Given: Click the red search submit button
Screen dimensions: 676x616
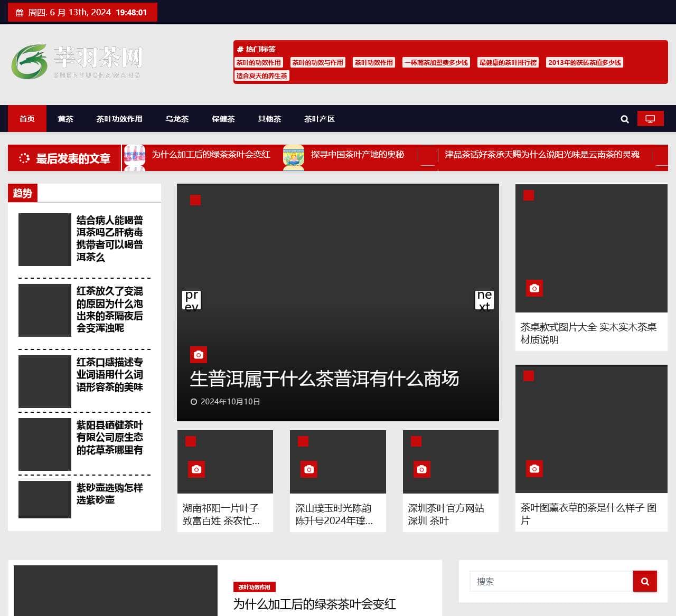Looking at the screenshot, I should pyautogui.click(x=645, y=581).
